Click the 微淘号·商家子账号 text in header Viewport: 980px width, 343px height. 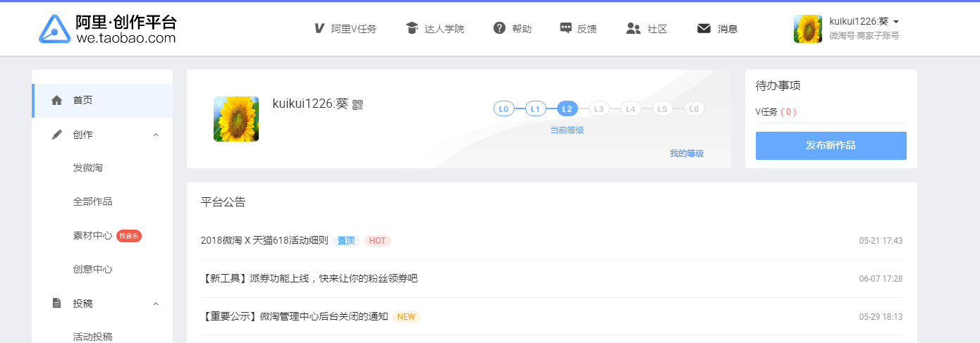click(864, 36)
